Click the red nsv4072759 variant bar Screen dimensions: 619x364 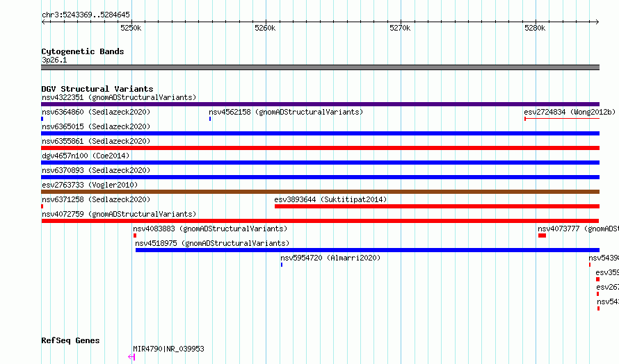pyautogui.click(x=320, y=221)
